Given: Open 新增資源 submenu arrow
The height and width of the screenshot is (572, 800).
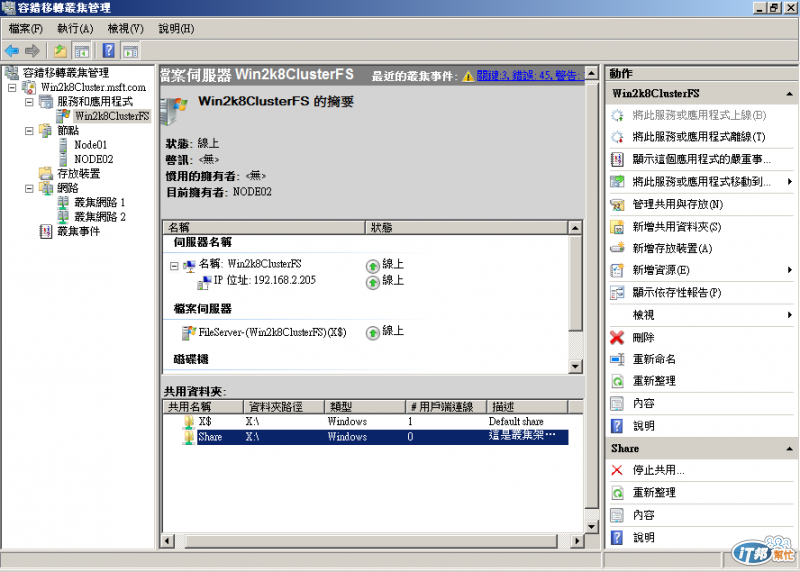Looking at the screenshot, I should click(x=790, y=270).
